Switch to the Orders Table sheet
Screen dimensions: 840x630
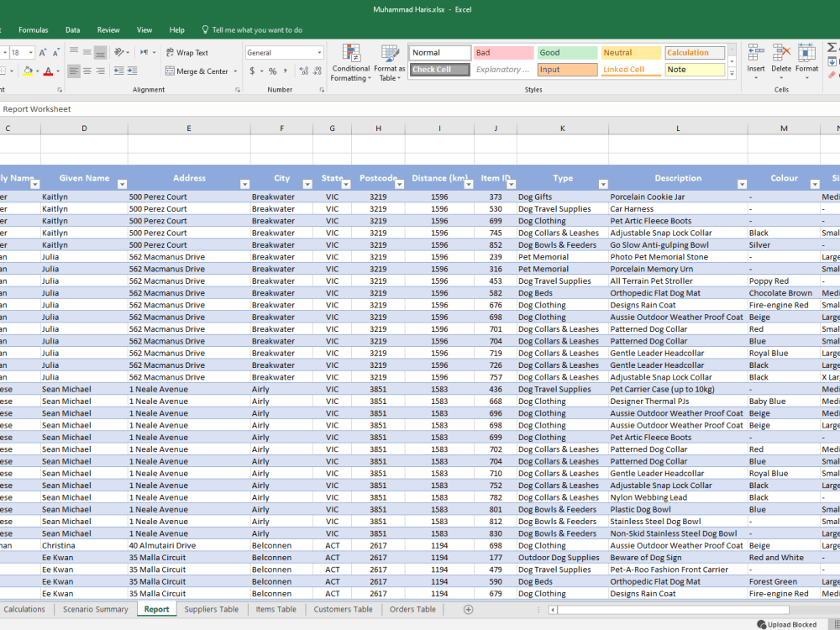coord(412,609)
